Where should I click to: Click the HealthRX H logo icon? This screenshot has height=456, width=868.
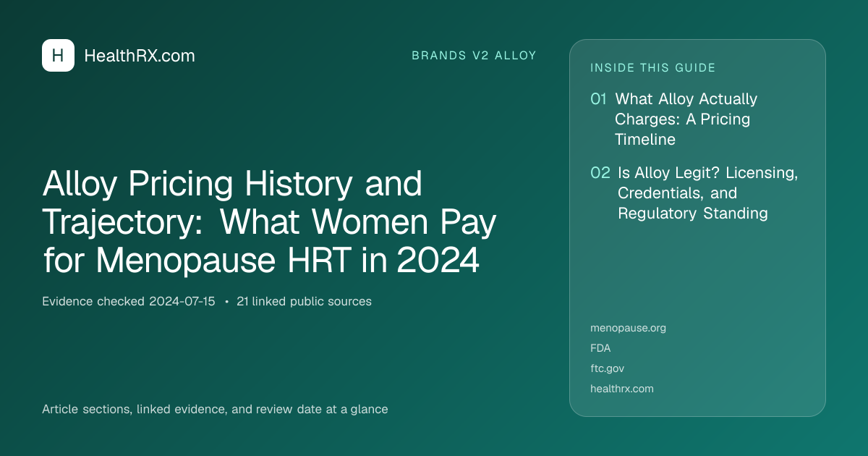[58, 55]
